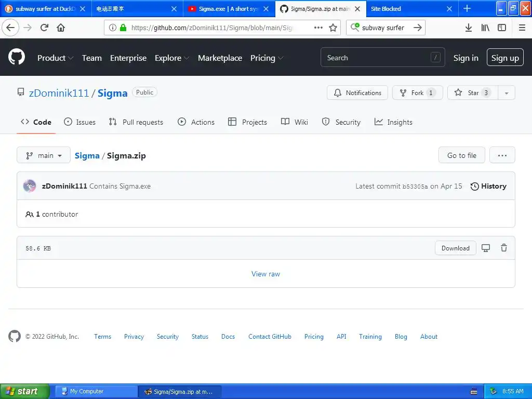Click the Sign up button
The height and width of the screenshot is (399, 532).
(x=505, y=57)
